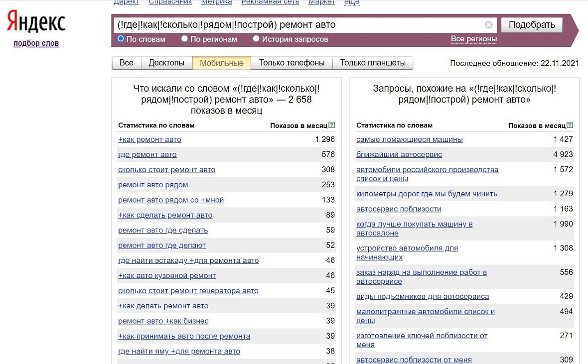Open the '+как ремонт авто' query link
Image resolution: width=588 pixels, height=364 pixels.
[149, 139]
